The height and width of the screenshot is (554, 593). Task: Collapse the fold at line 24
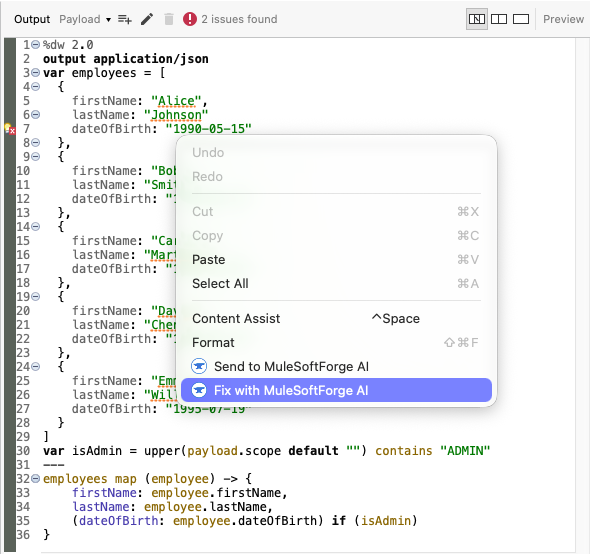[36, 366]
